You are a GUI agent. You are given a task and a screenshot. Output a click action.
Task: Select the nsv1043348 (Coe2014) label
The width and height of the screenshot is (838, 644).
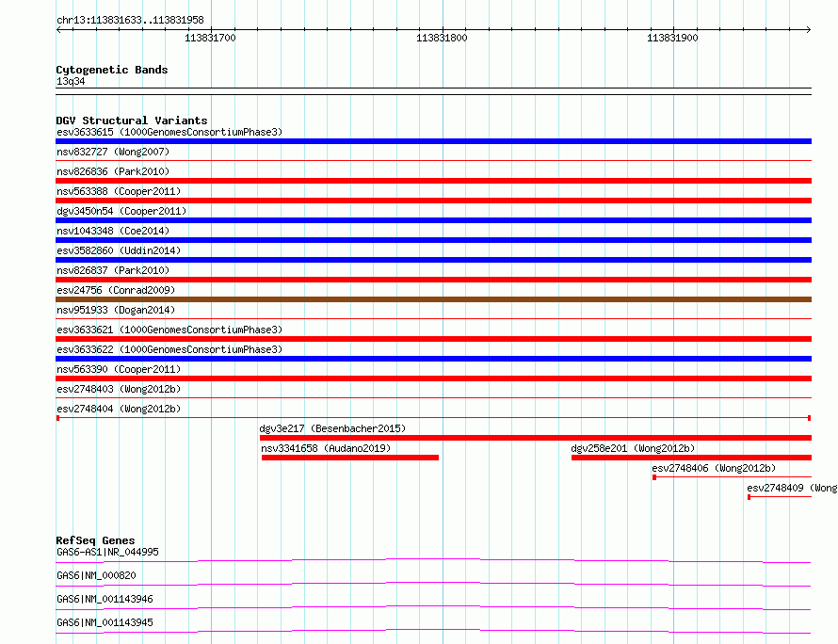click(113, 231)
